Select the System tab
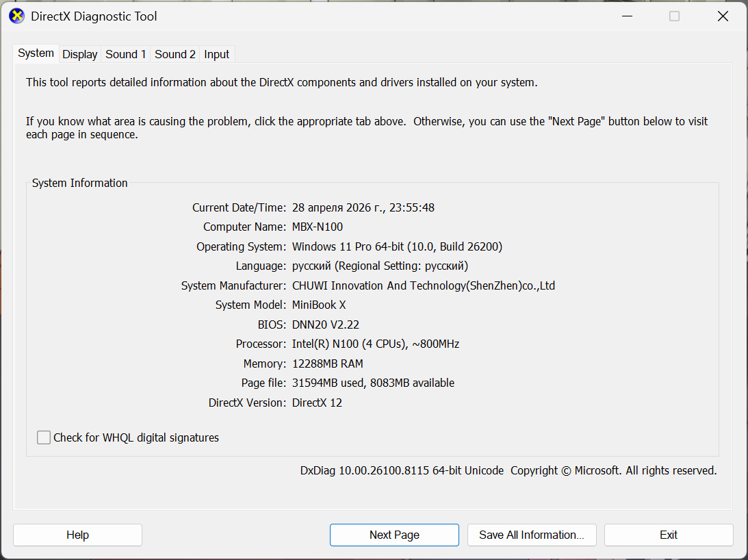Image resolution: width=748 pixels, height=560 pixels. 36,53
